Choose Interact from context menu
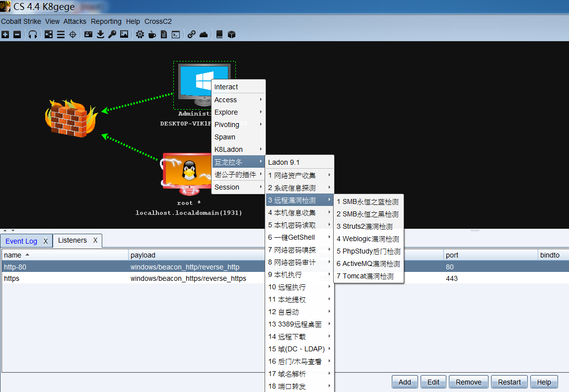569x392 pixels. [238, 87]
